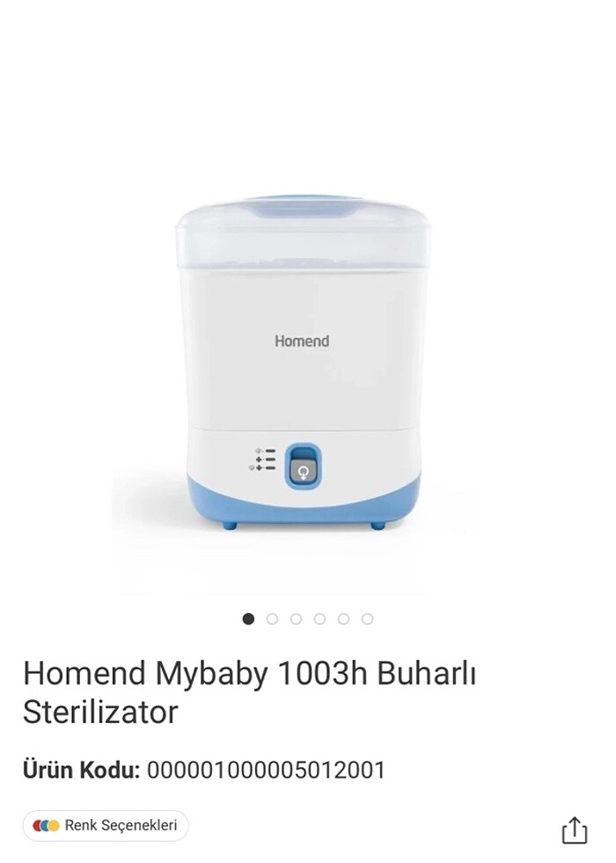The height and width of the screenshot is (863, 616).
Task: Tap the share icon
Action: pyautogui.click(x=574, y=830)
